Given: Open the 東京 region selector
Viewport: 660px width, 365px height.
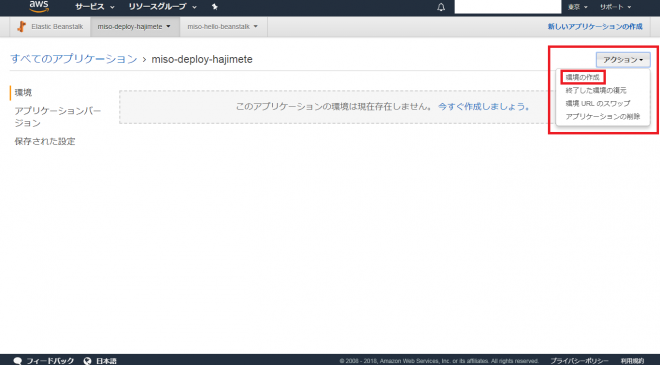Looking at the screenshot, I should coord(578,7).
